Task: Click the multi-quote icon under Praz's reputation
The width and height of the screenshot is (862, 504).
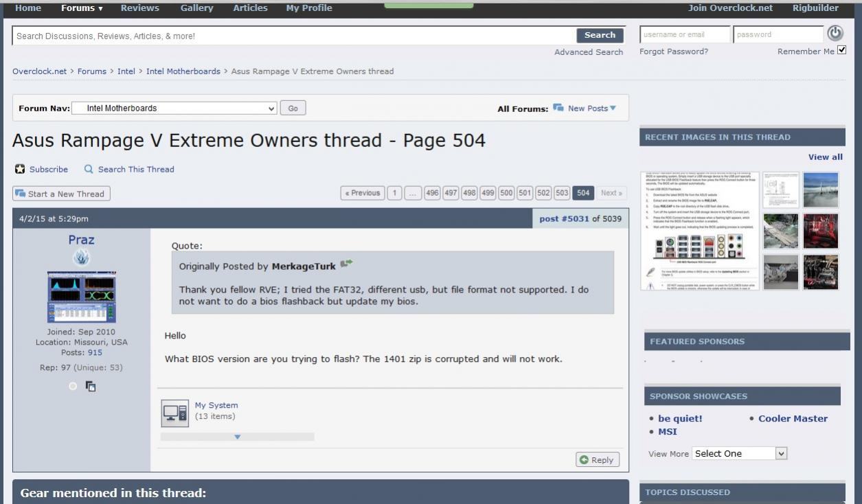Action: click(91, 387)
